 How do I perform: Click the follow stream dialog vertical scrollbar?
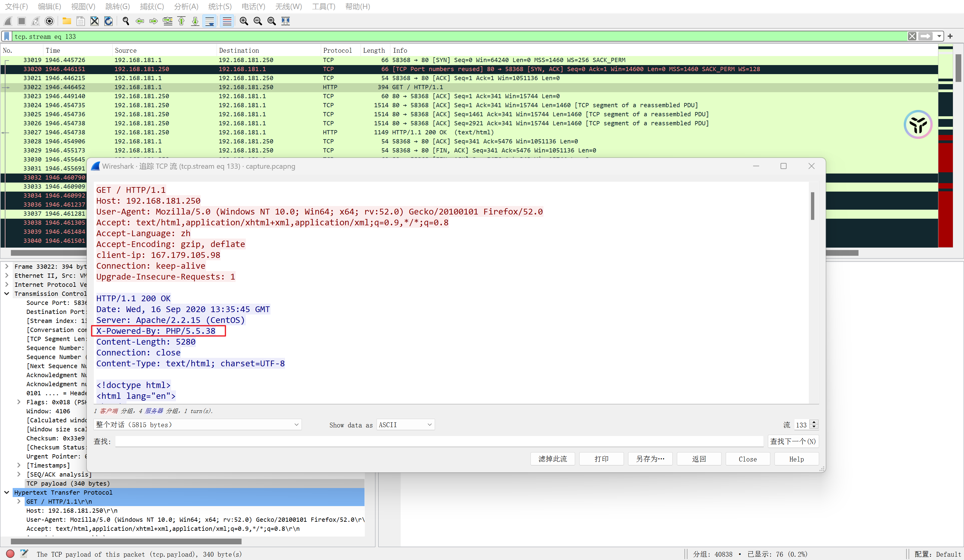point(812,207)
